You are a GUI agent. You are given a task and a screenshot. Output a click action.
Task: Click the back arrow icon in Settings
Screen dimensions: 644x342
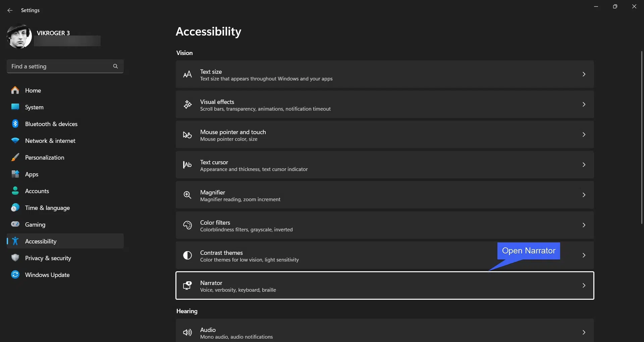[10, 10]
